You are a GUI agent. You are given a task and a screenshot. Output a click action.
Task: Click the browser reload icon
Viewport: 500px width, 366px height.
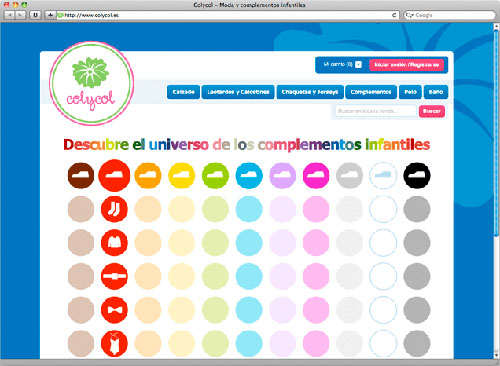coord(394,15)
